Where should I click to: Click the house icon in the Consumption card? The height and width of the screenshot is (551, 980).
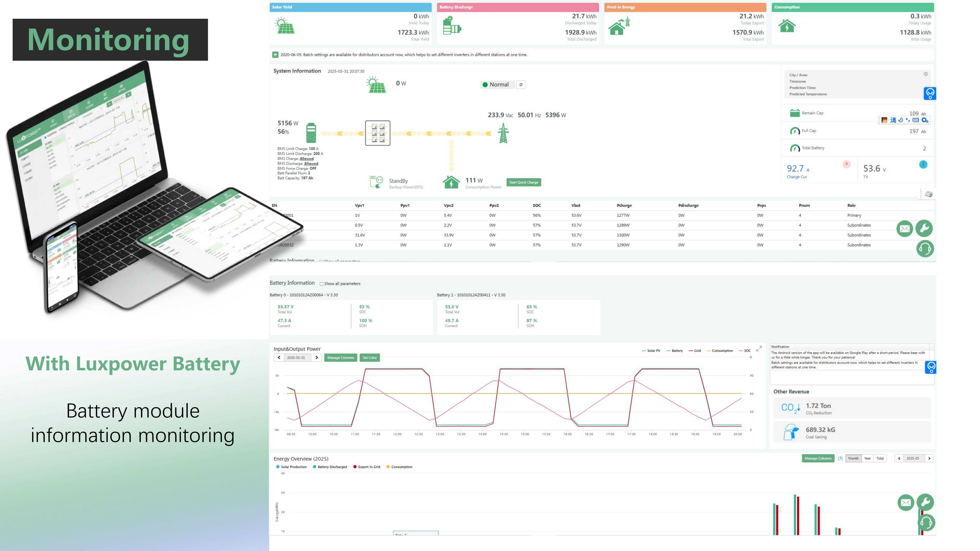[787, 26]
